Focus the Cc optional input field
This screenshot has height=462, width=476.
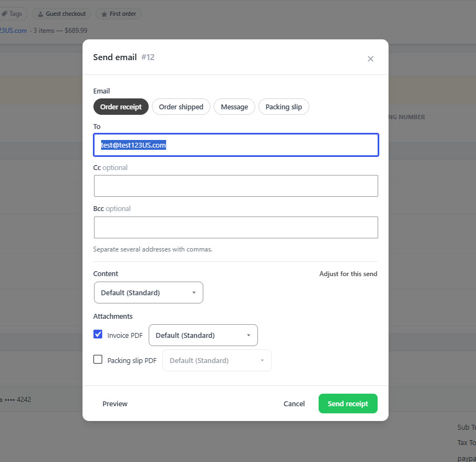pyautogui.click(x=236, y=186)
